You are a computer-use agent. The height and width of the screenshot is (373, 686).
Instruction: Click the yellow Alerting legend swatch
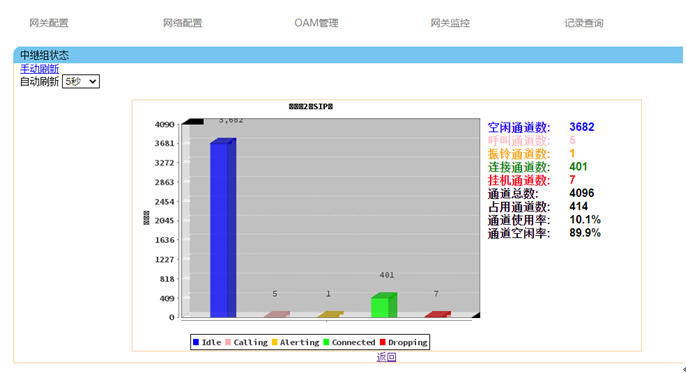(x=274, y=342)
